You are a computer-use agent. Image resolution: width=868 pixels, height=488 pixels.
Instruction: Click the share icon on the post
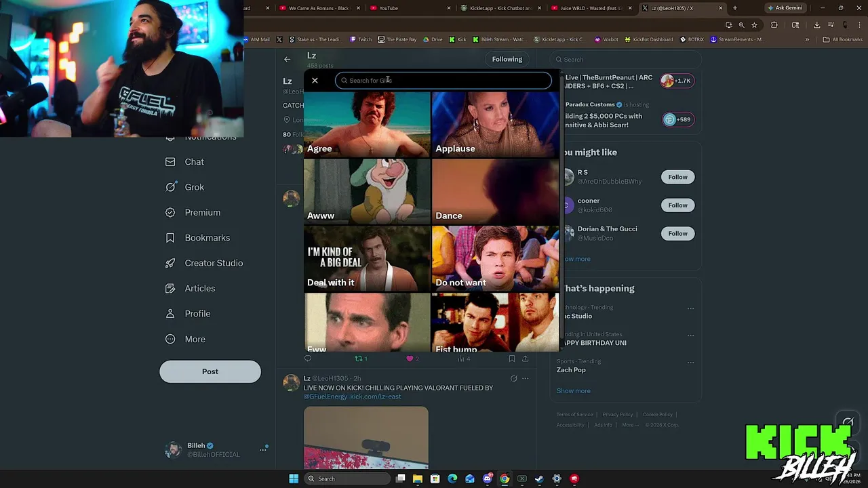coord(525,359)
